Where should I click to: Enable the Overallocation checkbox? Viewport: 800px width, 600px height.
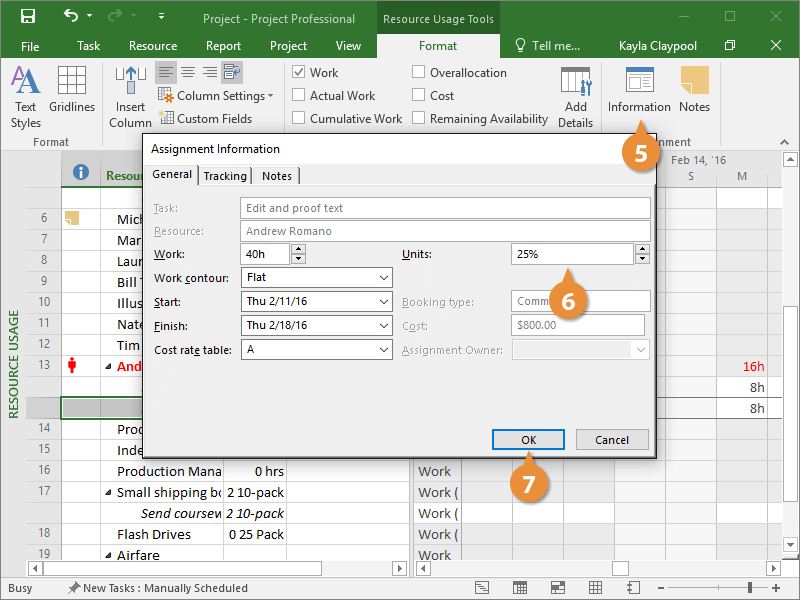[419, 73]
